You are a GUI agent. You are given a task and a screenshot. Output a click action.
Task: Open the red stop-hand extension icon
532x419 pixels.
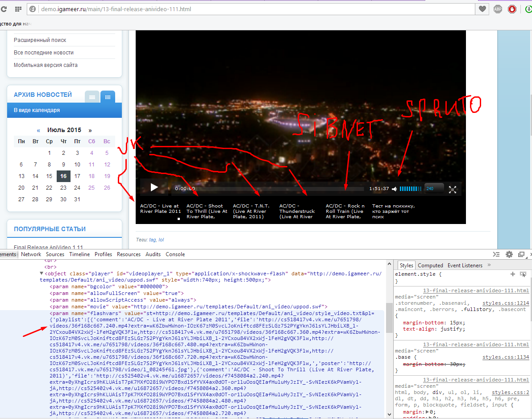[x=512, y=9]
